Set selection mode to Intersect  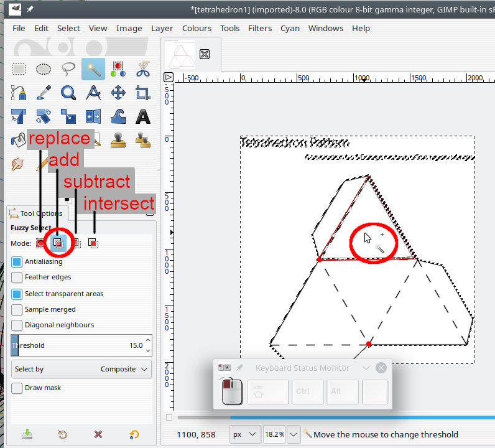click(93, 243)
